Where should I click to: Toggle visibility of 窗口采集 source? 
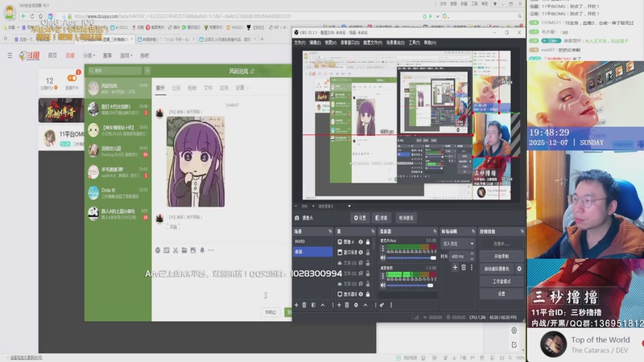(x=361, y=253)
